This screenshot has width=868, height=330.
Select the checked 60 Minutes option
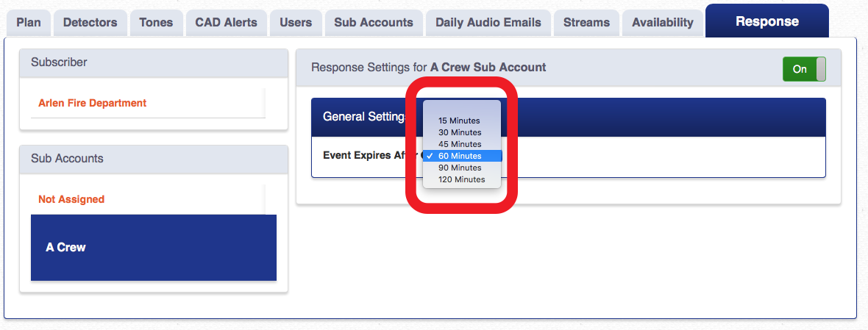tap(460, 156)
